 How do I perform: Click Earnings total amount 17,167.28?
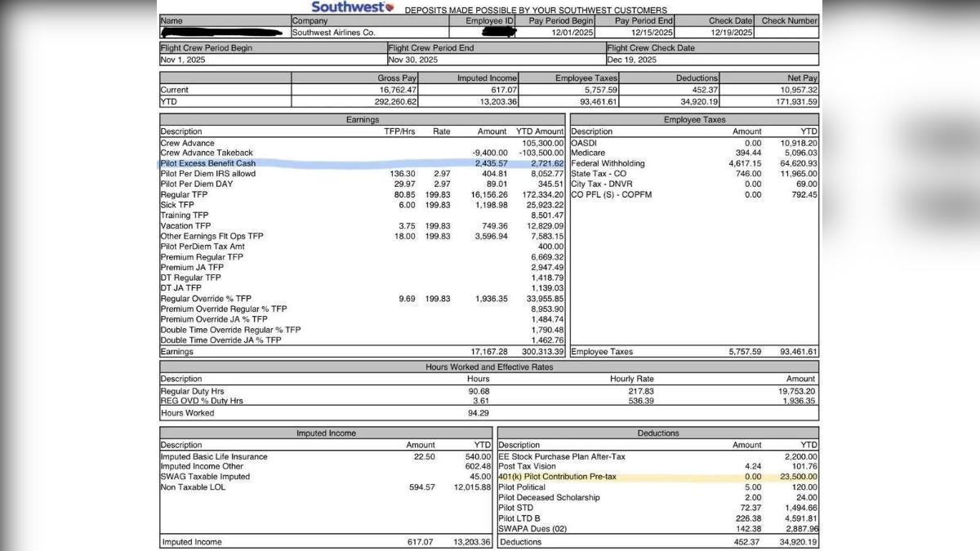[x=489, y=352]
